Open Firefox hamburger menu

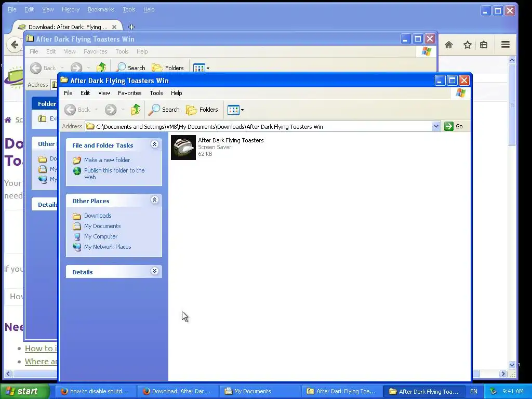point(506,45)
